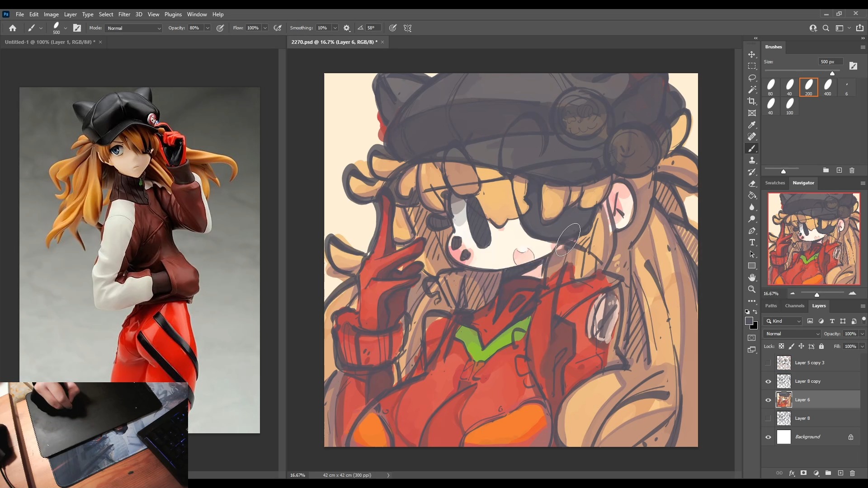Open the Plugins menu

pos(173,14)
